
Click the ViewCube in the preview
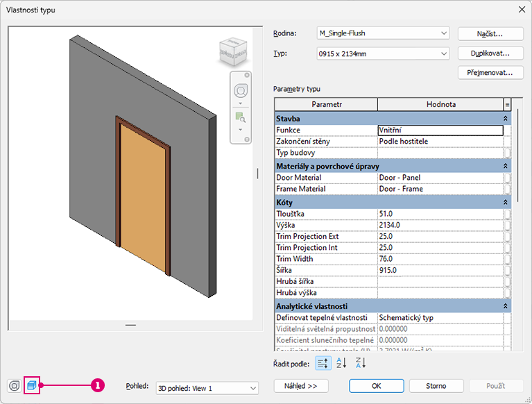tap(233, 52)
